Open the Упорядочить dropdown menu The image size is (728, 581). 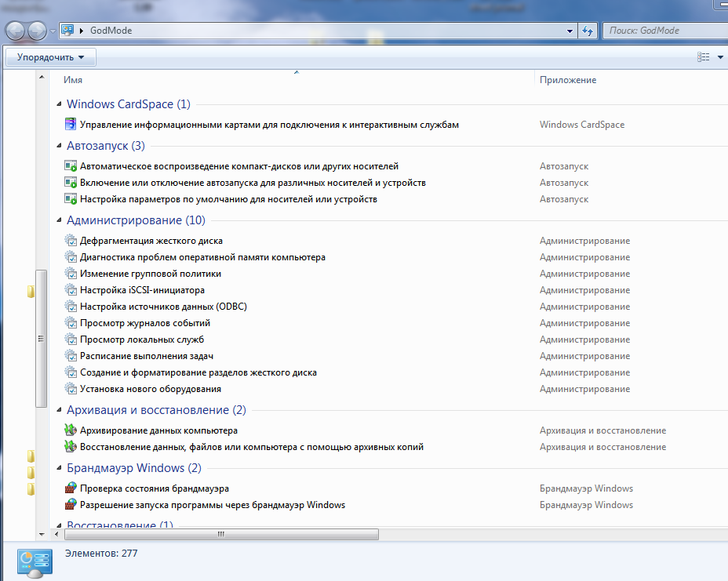pyautogui.click(x=51, y=57)
